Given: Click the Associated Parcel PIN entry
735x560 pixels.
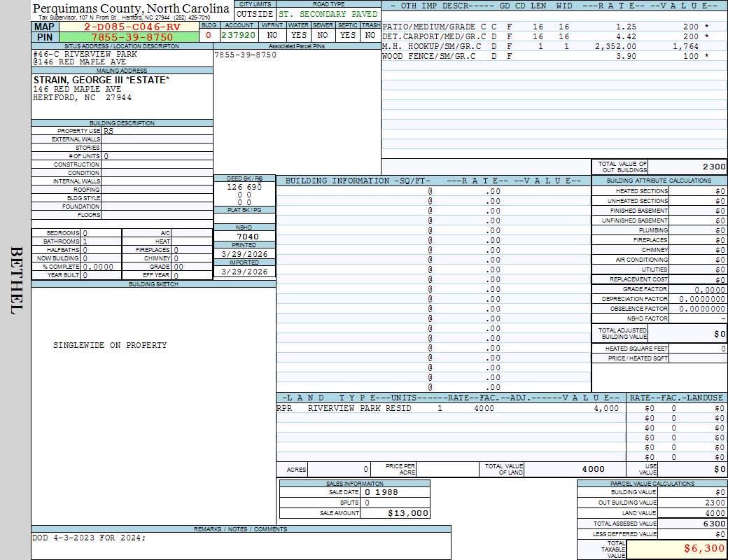Looking at the screenshot, I should point(245,55).
